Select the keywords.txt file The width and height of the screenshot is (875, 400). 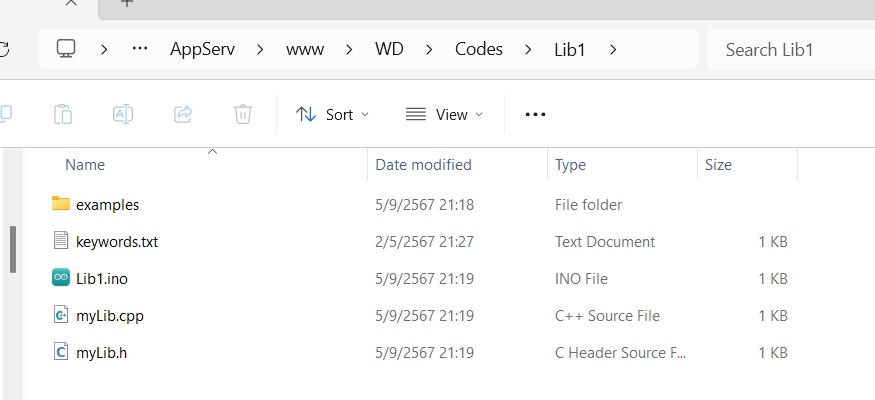tap(117, 241)
